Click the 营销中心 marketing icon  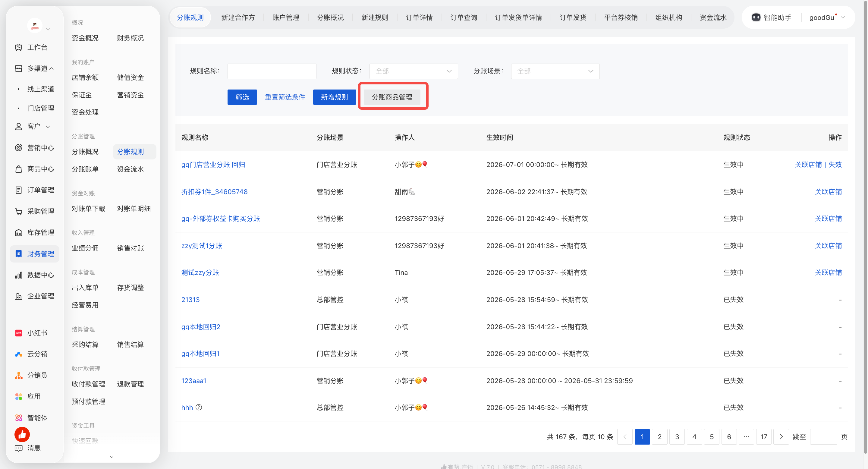point(18,148)
